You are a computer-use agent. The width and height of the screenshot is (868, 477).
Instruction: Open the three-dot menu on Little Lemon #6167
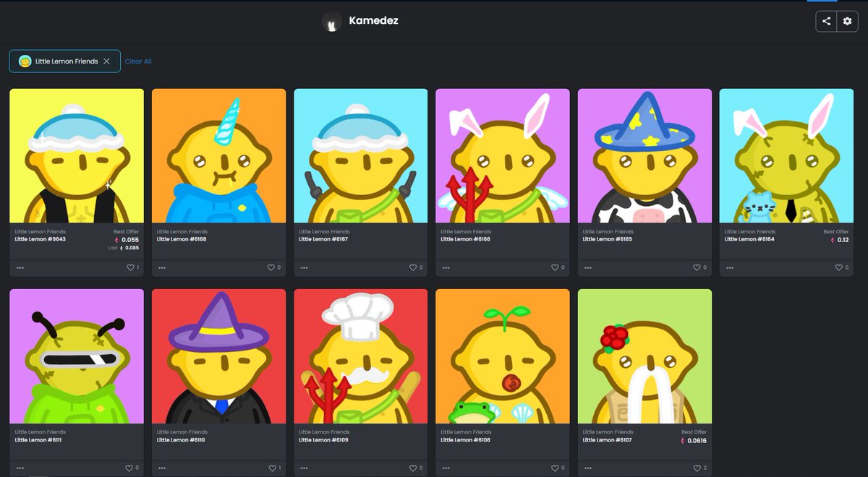coord(304,267)
